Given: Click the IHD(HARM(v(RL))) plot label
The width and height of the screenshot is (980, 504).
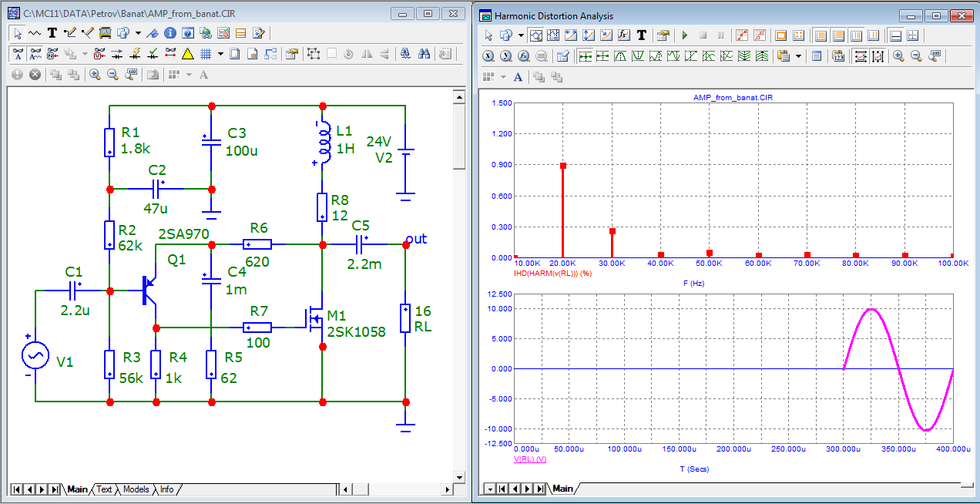Looking at the screenshot, I should pyautogui.click(x=553, y=274).
